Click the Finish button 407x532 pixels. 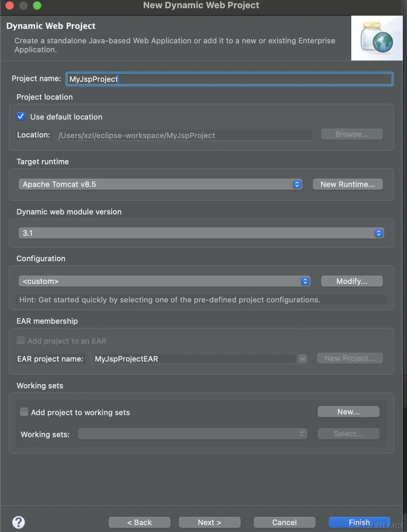coord(359,522)
